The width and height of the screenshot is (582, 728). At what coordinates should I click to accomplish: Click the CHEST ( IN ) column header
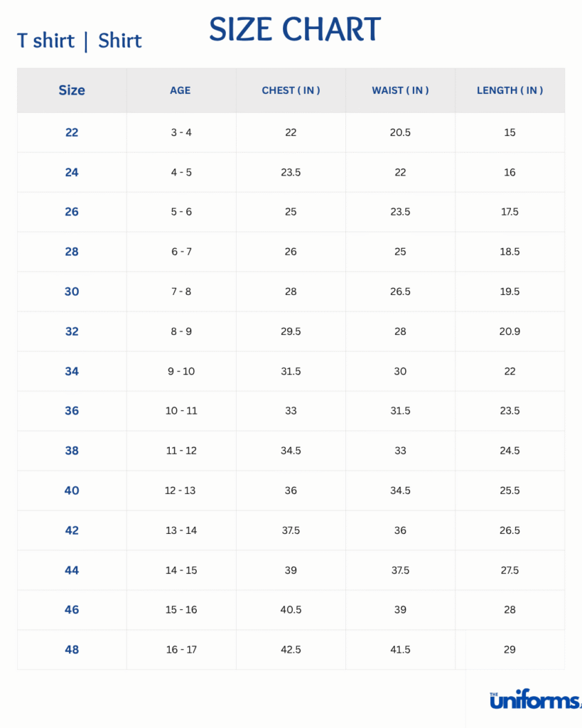(291, 90)
